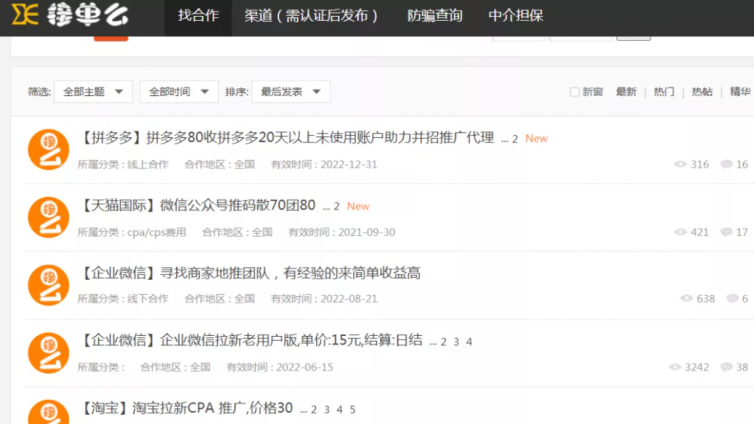754x424 pixels.
Task: Open post 企业微信拉新老用户版,单价:15元
Action: pyautogui.click(x=250, y=340)
